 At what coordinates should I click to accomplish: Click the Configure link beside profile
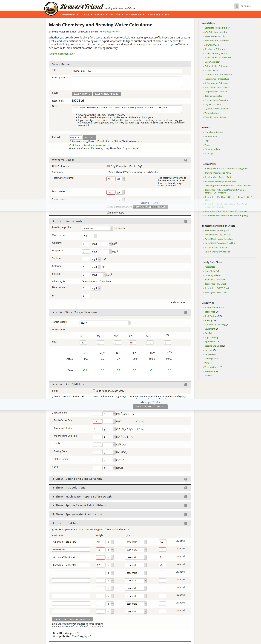119,228
